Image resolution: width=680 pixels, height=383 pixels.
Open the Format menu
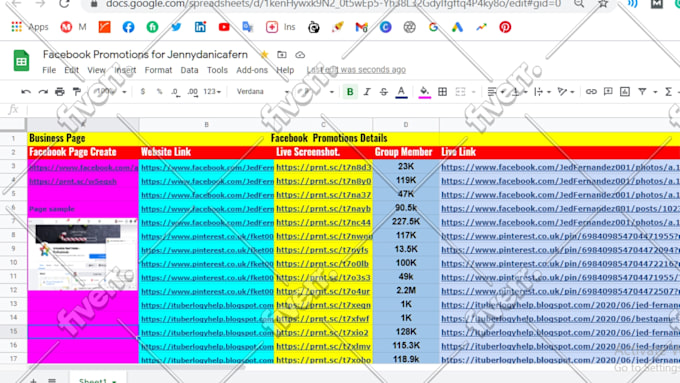tap(158, 70)
